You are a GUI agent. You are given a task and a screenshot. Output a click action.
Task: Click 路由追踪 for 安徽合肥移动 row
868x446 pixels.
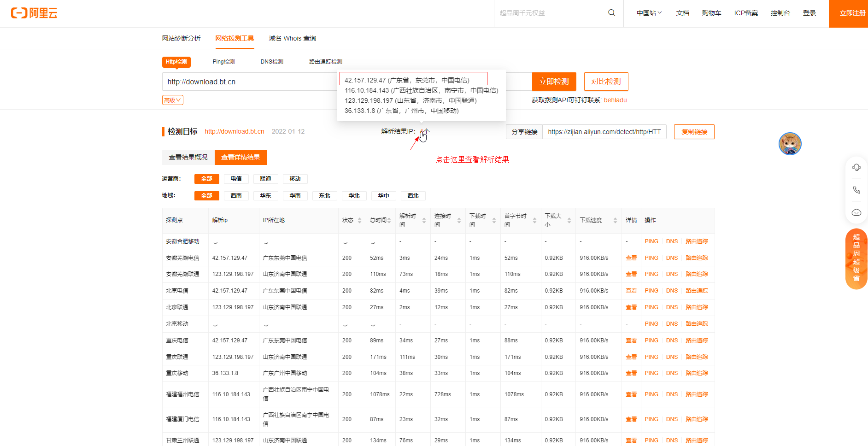697,241
